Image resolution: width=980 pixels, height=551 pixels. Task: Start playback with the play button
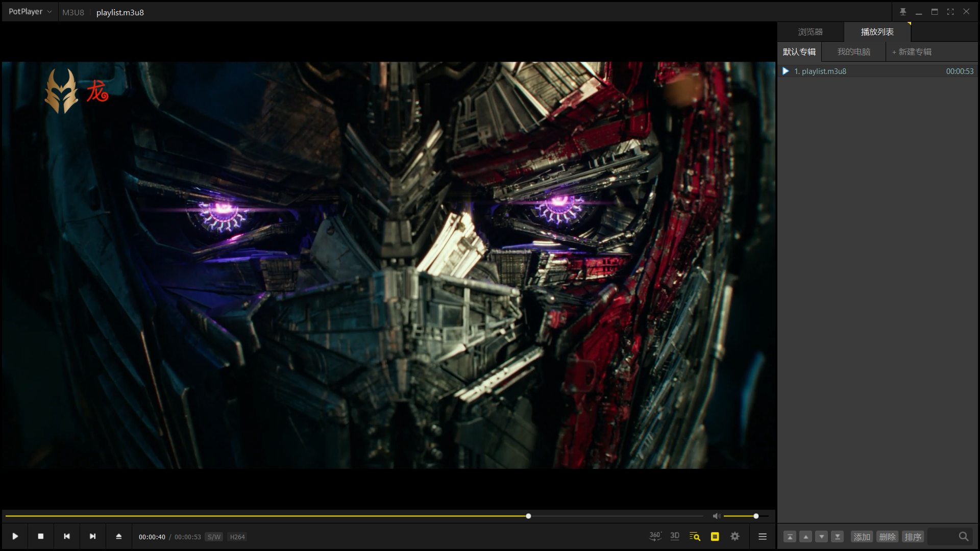pyautogui.click(x=15, y=536)
